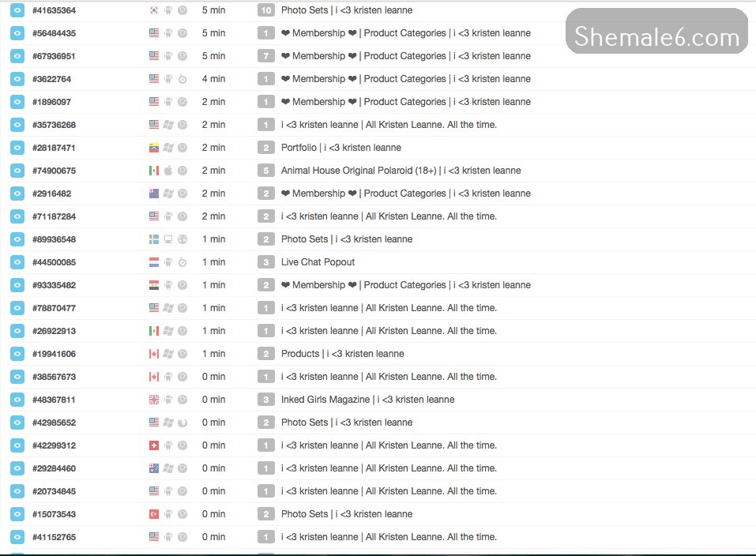Open visitor ID #38567673
This screenshot has height=556, width=756.
[54, 377]
